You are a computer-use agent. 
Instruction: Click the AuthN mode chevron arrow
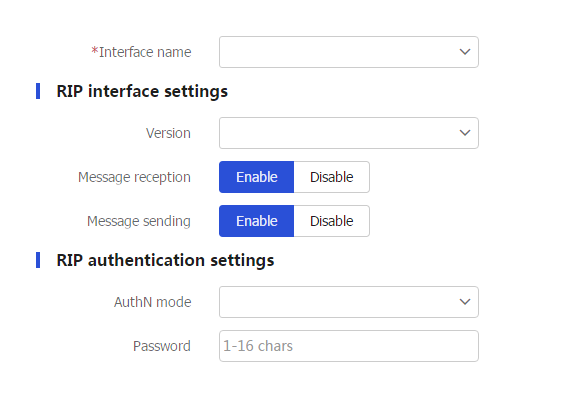coord(464,302)
